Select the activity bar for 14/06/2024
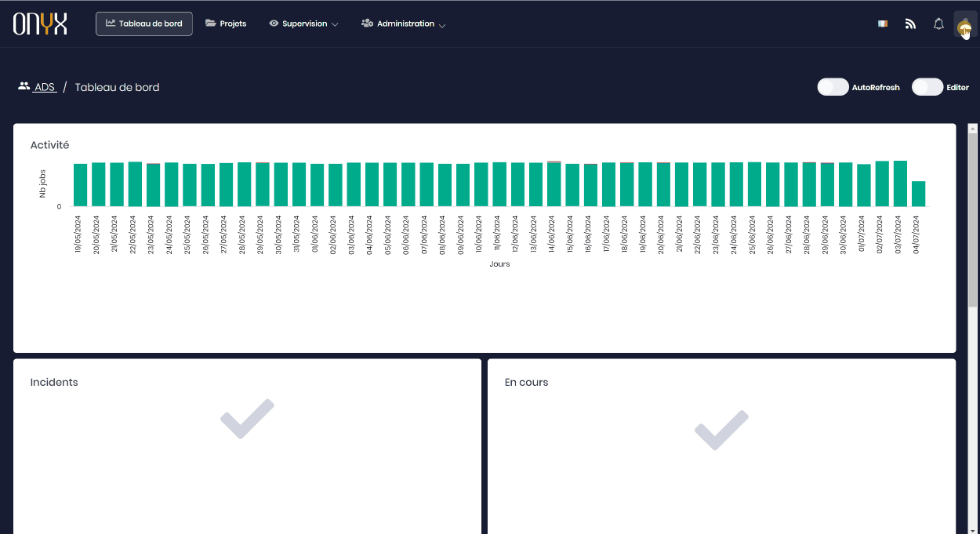Viewport: 980px width, 534px height. 554,183
